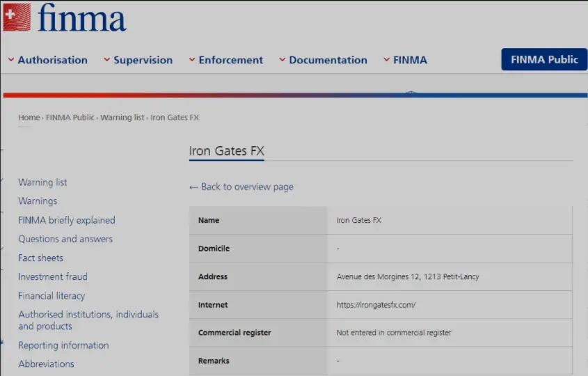The height and width of the screenshot is (376, 588).
Task: Go to Home in breadcrumb
Action: point(29,118)
